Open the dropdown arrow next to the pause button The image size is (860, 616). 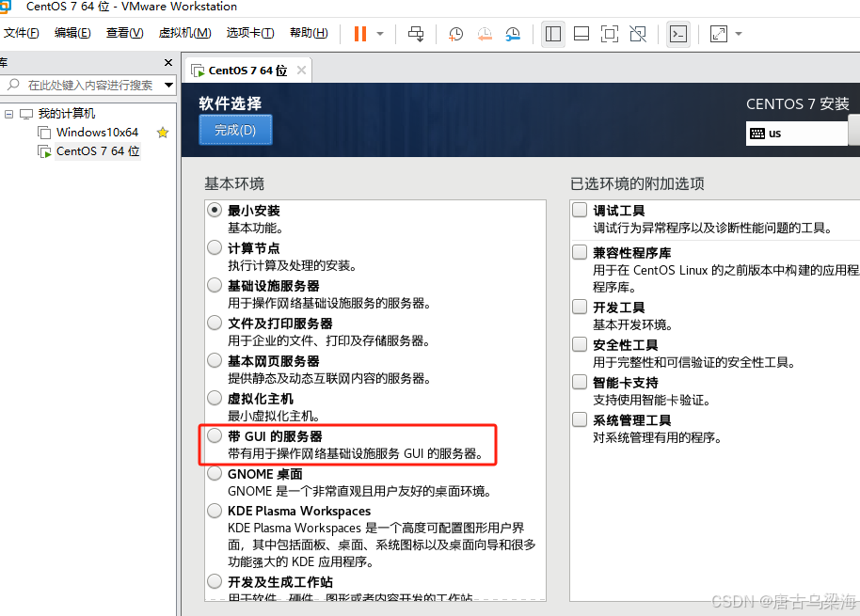pos(380,34)
